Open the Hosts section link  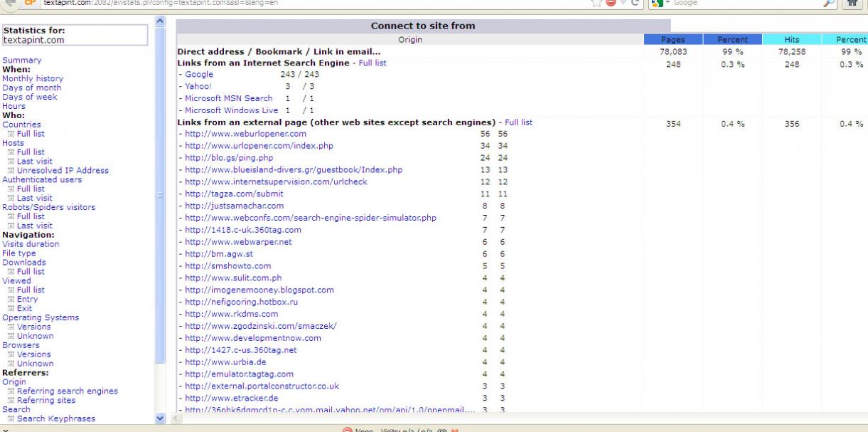coord(14,143)
